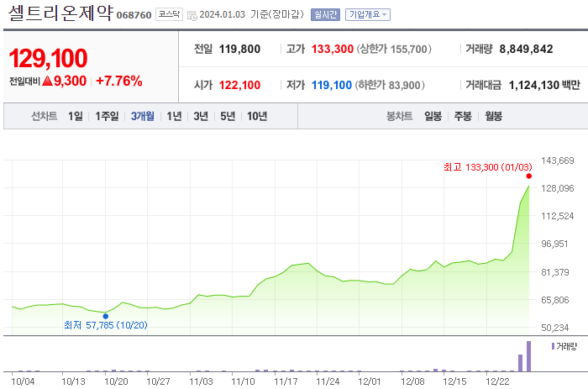Click the trading value 1,124,130 백만
The height and width of the screenshot is (389, 588).
544,85
